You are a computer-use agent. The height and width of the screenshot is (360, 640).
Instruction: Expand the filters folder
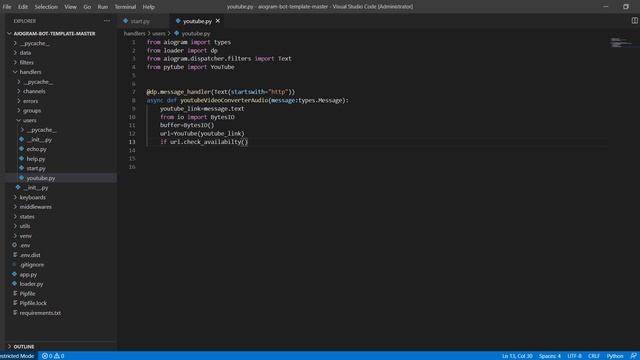tap(27, 62)
